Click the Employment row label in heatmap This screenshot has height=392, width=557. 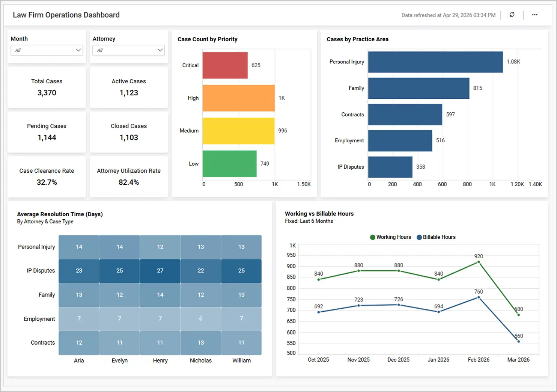(x=39, y=319)
